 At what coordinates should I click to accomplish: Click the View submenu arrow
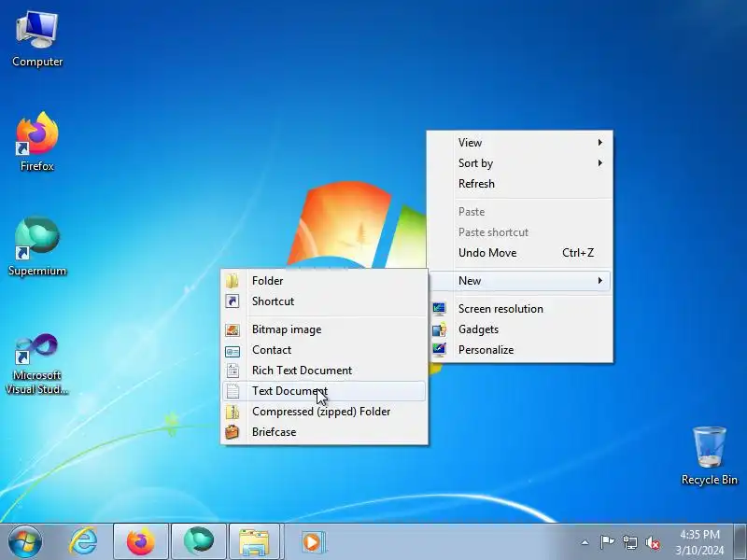600,143
